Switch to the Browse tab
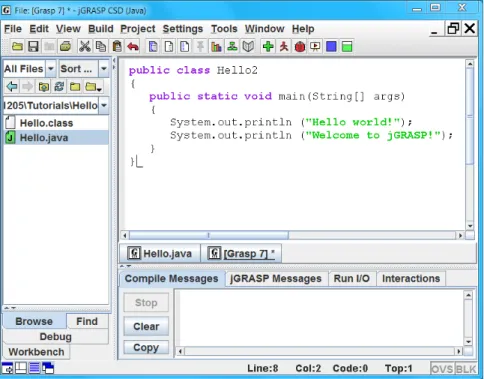484x379 pixels. pos(34,321)
